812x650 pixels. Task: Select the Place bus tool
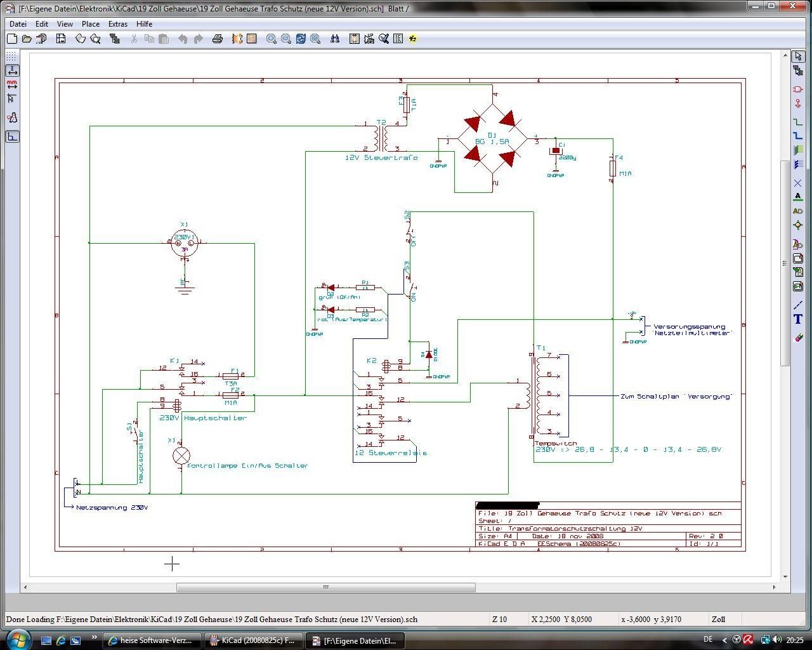[x=798, y=136]
